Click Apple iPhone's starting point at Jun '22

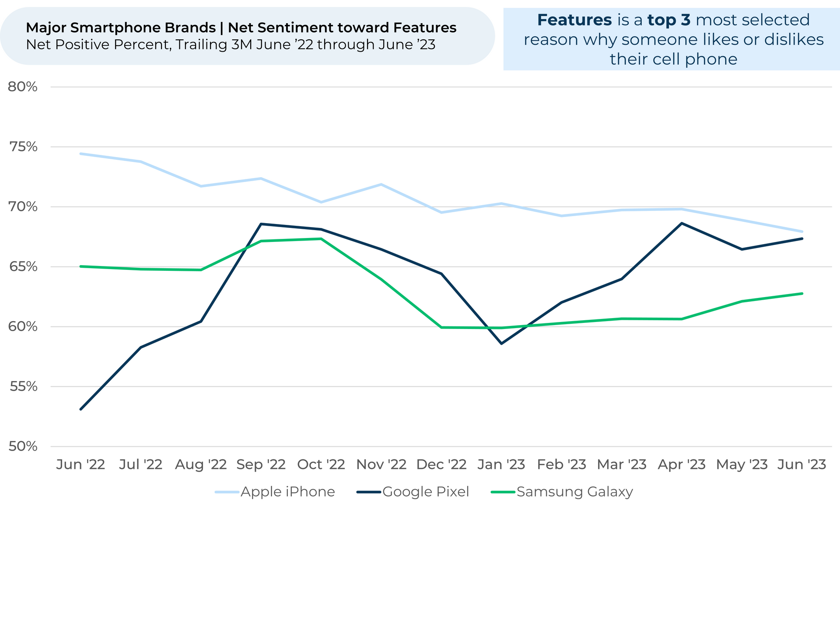tap(81, 154)
